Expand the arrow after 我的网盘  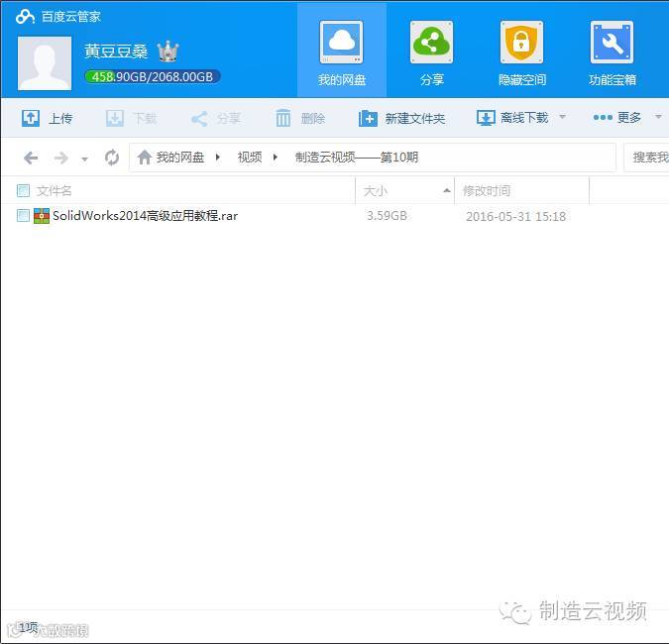218,157
